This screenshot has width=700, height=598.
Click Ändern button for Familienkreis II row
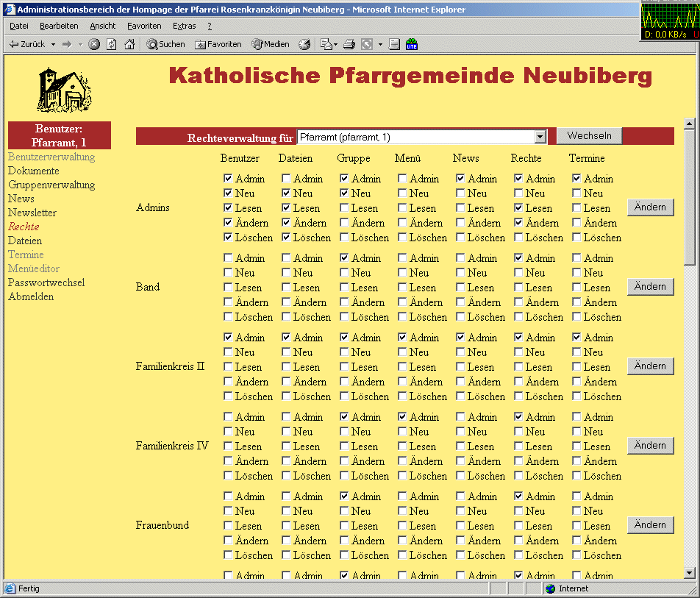(x=651, y=366)
